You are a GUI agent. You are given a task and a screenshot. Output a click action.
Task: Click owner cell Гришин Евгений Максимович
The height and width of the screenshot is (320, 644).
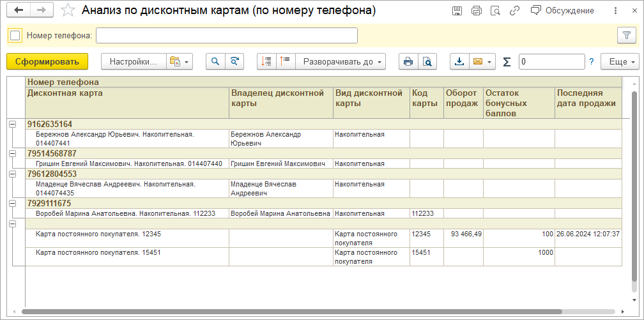(x=281, y=164)
